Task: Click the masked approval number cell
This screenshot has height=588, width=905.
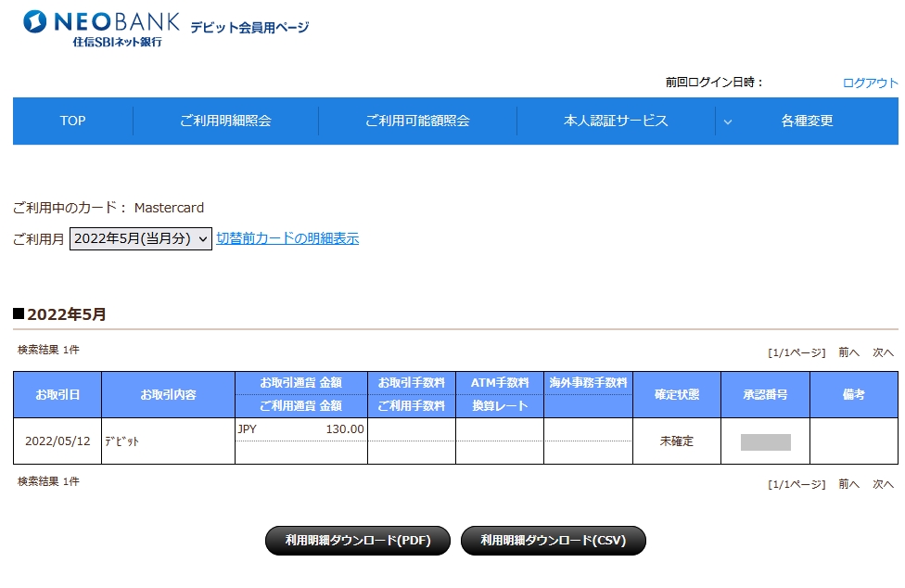Action: click(x=765, y=442)
